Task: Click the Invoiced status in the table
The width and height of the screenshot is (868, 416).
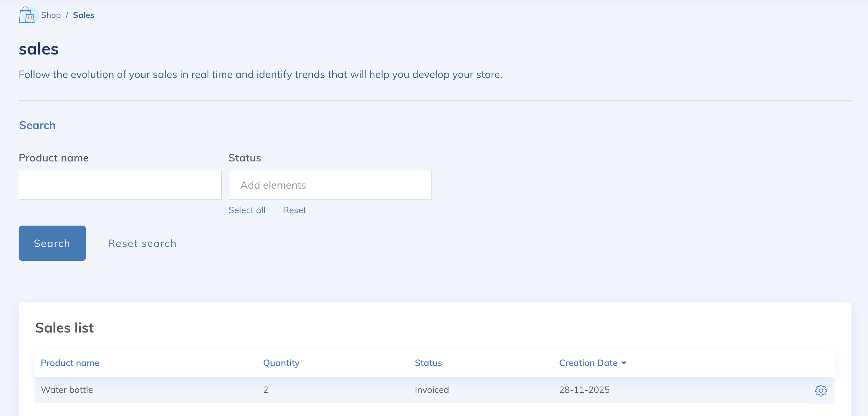Action: coord(431,390)
